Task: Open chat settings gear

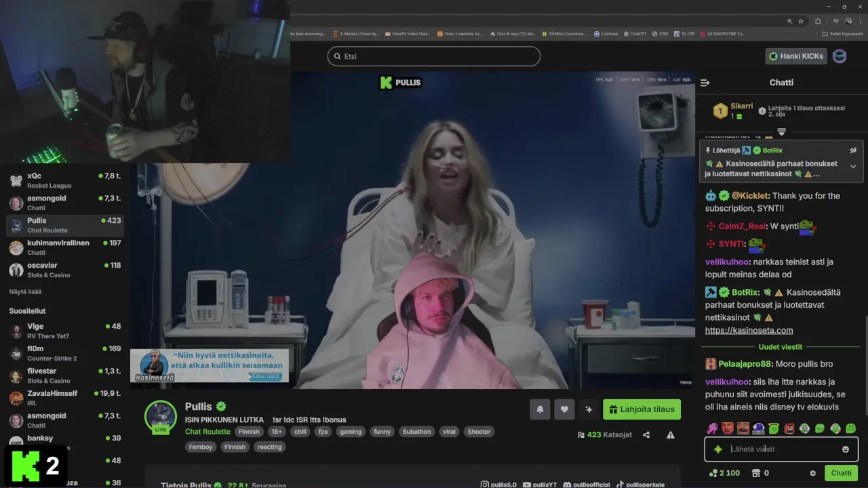Action: [x=813, y=473]
